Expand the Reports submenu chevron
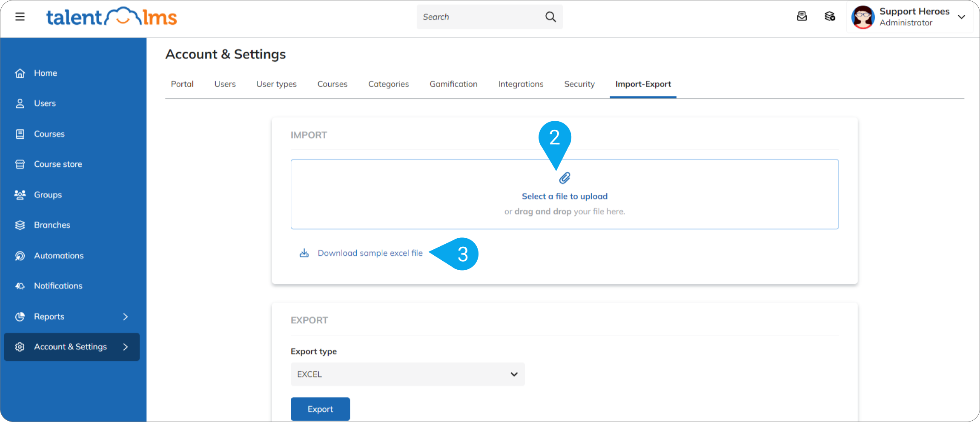The width and height of the screenshot is (980, 422). [x=125, y=316]
